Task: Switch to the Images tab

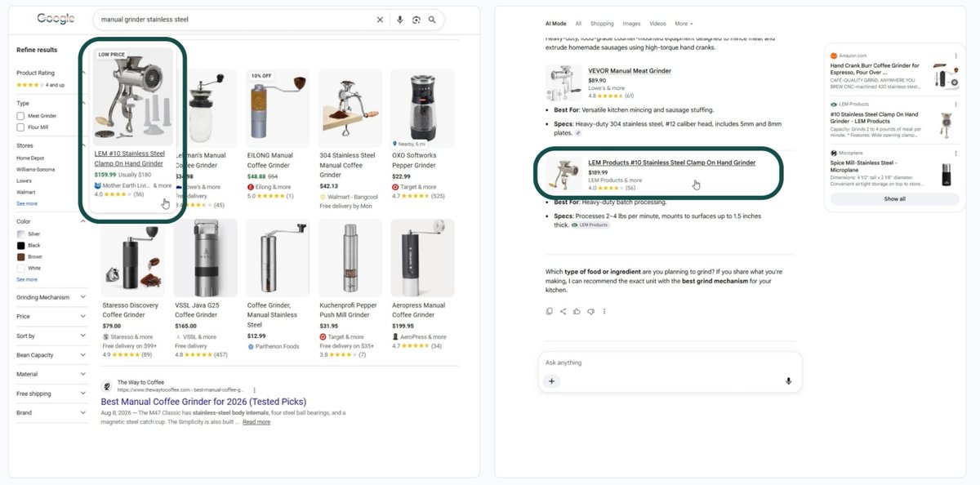Action: 631,24
